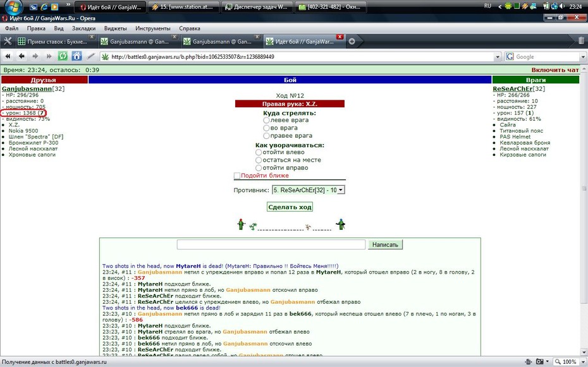The image size is (588, 367).
Task: Open the panels wrench icon near tabs
Action: click(x=8, y=41)
